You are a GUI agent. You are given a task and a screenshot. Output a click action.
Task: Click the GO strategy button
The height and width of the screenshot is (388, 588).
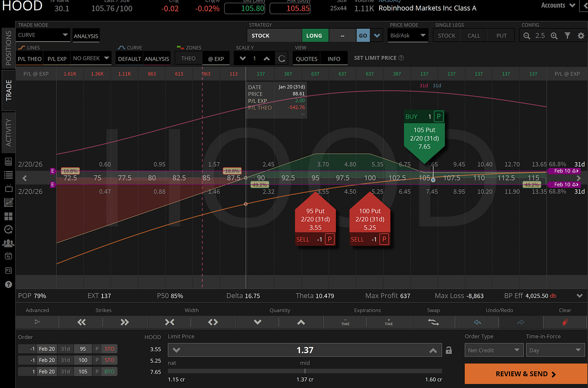(x=363, y=36)
